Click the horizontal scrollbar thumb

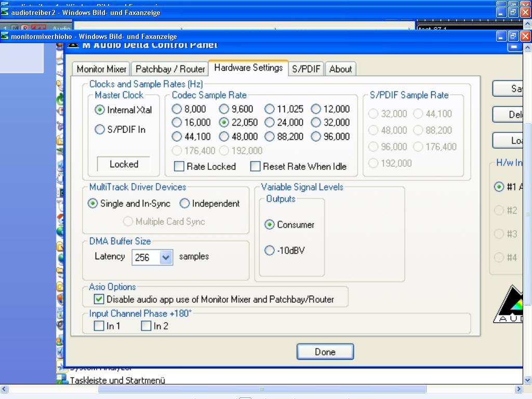[262, 389]
